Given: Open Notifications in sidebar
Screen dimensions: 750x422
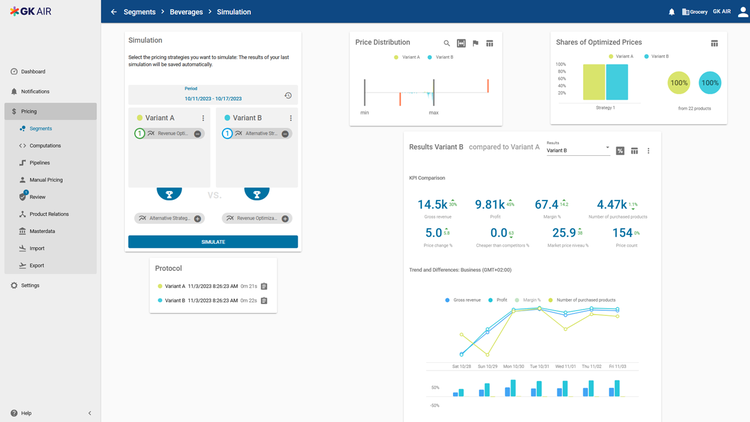Looking at the screenshot, I should [x=51, y=91].
